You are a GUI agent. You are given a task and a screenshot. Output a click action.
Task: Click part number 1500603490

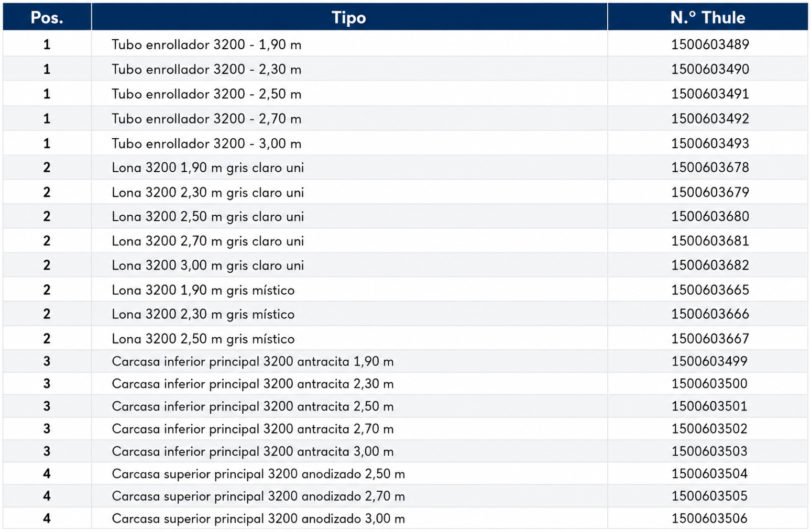[x=710, y=69]
